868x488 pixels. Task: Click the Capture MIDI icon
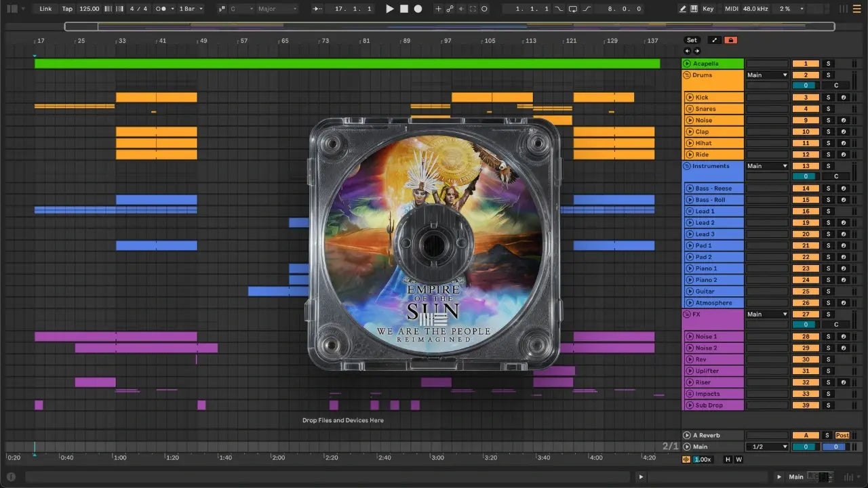[x=473, y=9]
